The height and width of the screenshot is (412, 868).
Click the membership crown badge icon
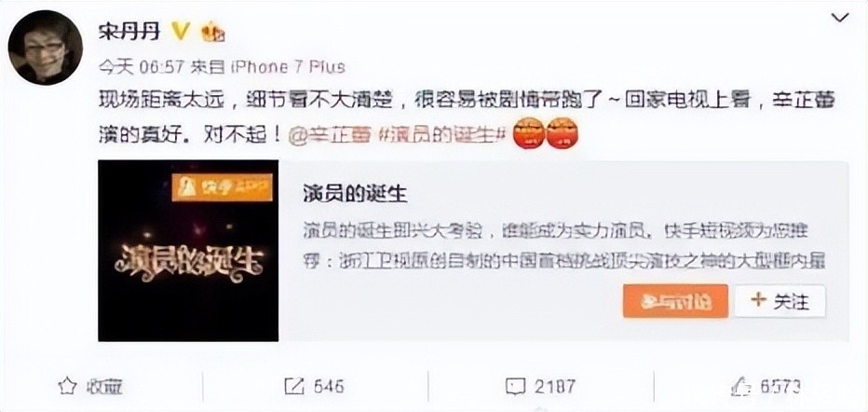pos(212,32)
